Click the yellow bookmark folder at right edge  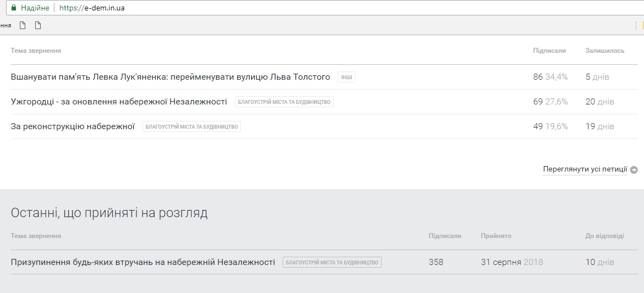tap(642, 25)
